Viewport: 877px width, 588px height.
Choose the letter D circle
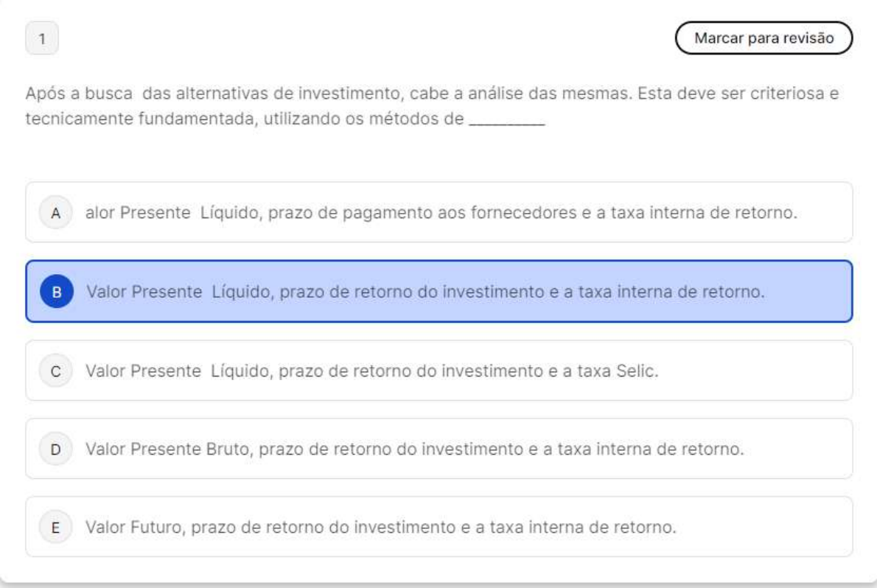pos(55,449)
